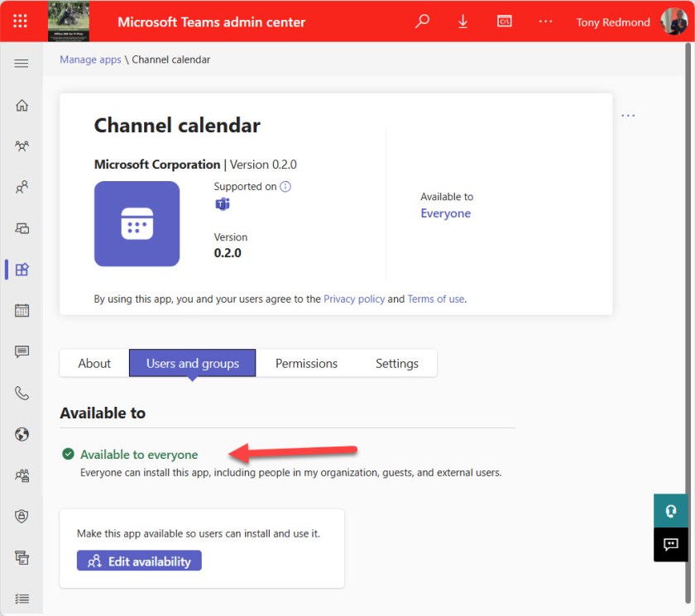Go to Dashboard home icon in sidebar
Image resolution: width=695 pixels, height=616 pixels.
[22, 105]
